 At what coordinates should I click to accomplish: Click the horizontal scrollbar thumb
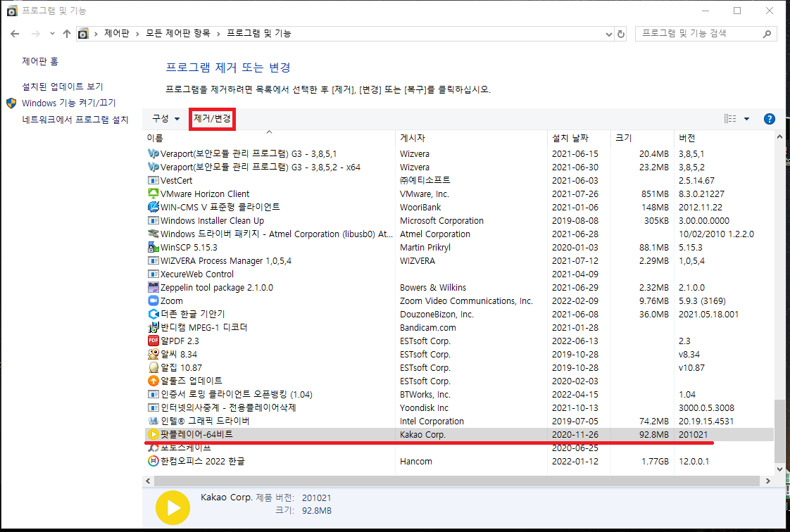pyautogui.click(x=457, y=481)
